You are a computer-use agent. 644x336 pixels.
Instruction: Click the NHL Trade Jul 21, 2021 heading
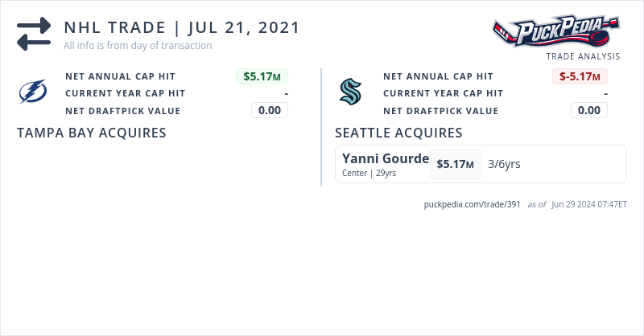click(x=182, y=27)
